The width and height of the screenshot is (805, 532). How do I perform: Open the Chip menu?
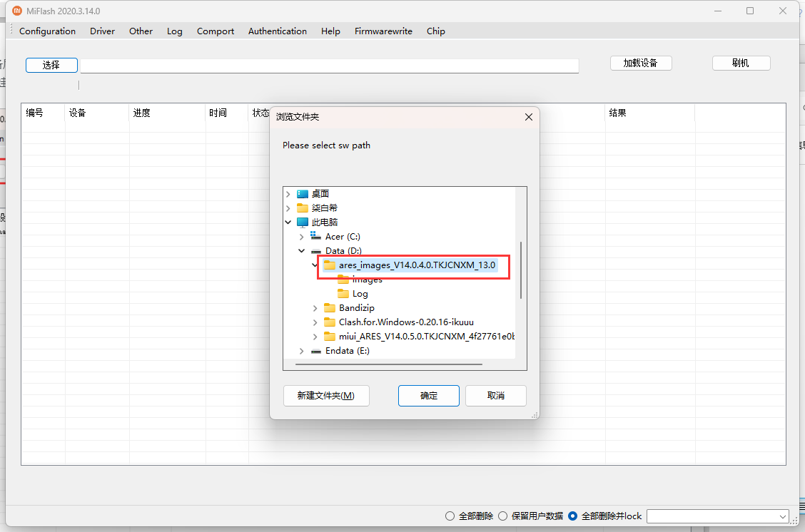click(x=435, y=31)
